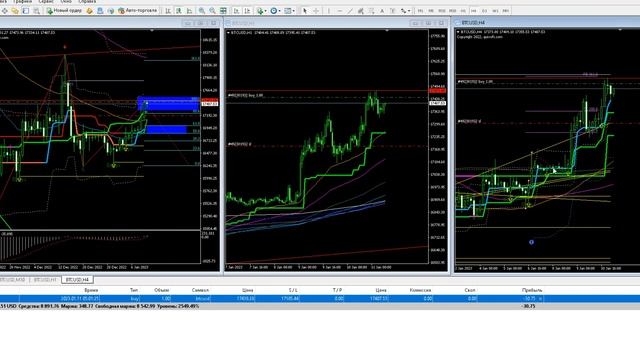Select the trendline drawing tool
Screen dimensions: 640x360
coord(350,11)
